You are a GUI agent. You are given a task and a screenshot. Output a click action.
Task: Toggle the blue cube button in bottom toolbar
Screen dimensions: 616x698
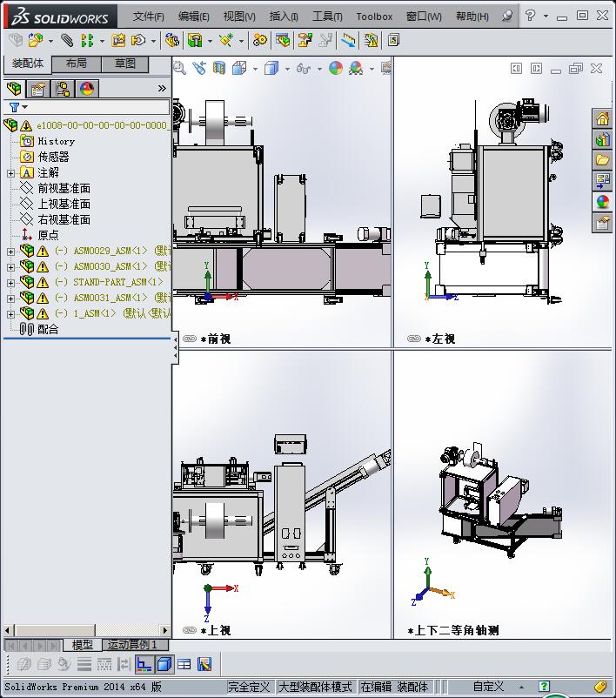point(164,665)
